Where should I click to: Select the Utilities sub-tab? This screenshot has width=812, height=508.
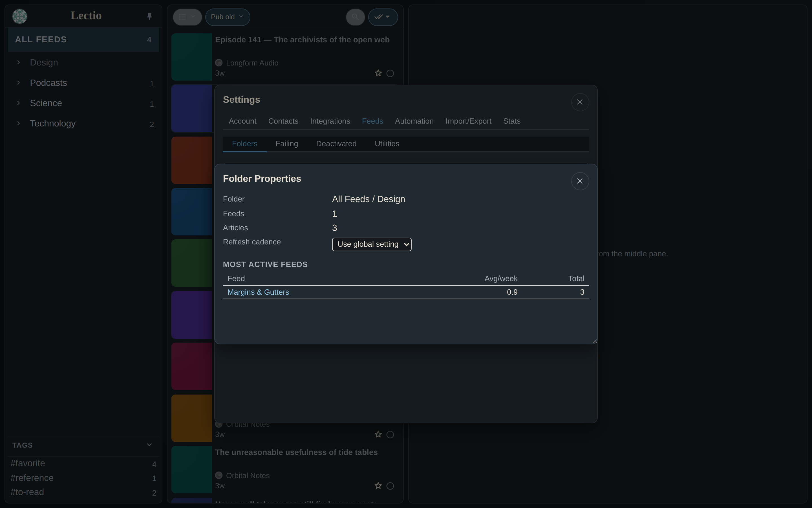click(x=387, y=144)
